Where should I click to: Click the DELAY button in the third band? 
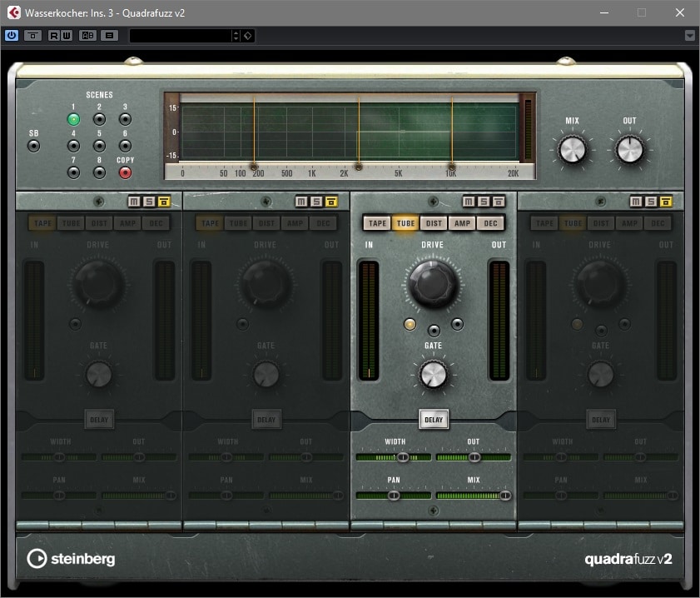click(434, 420)
